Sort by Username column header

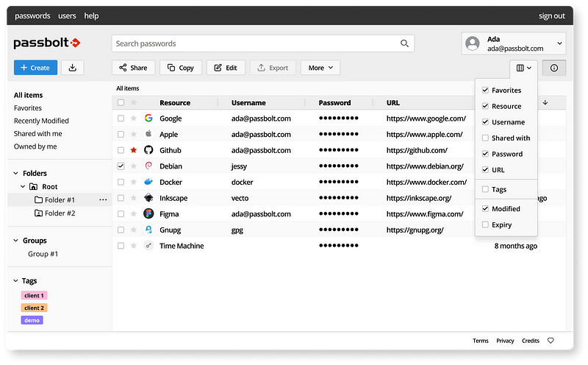click(248, 102)
